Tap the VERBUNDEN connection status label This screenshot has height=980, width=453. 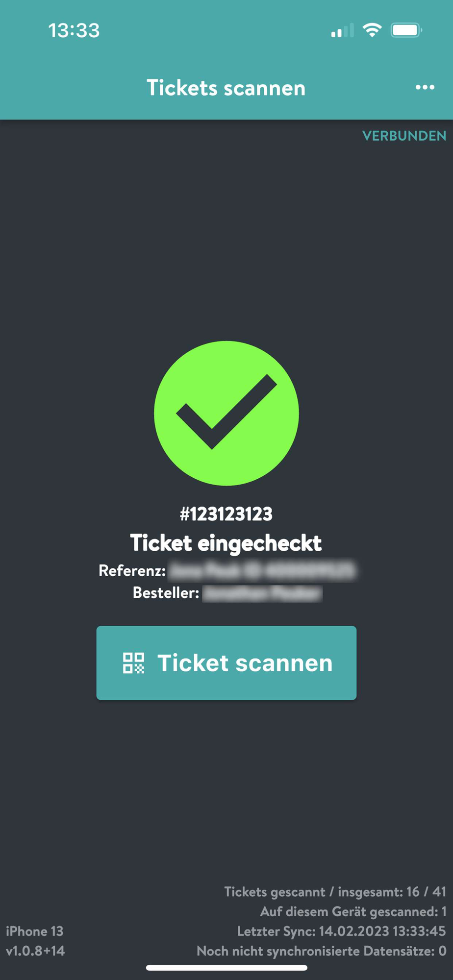[404, 136]
